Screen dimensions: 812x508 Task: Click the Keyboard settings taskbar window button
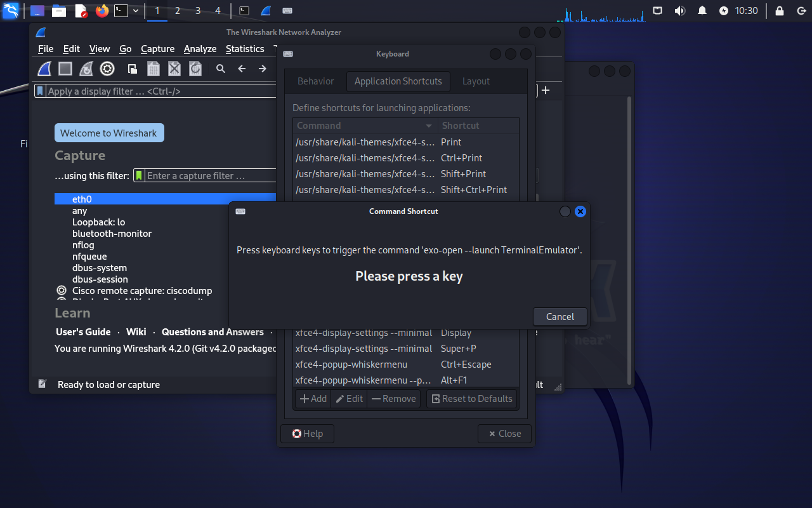[287, 11]
